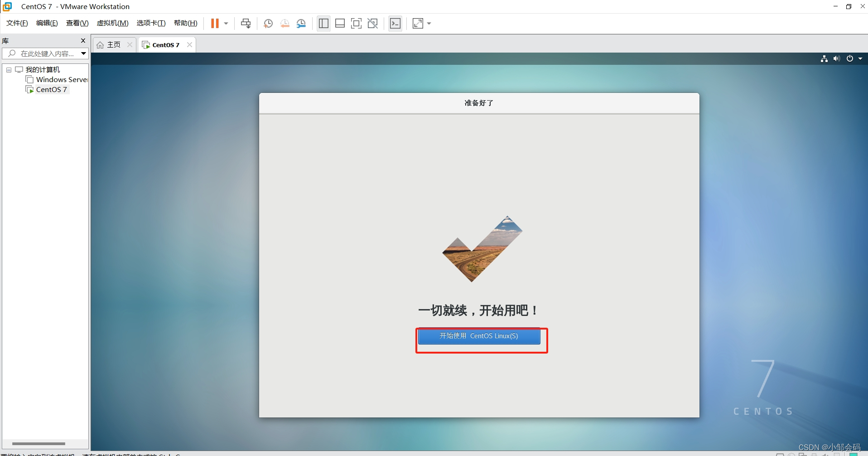Click the magnifier icon in library search
This screenshot has height=456, width=868.
tap(12, 53)
